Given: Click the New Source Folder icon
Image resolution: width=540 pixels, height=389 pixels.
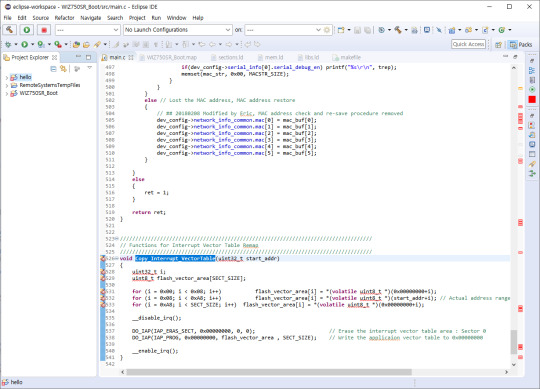Looking at the screenshot, I should [x=468, y=30].
